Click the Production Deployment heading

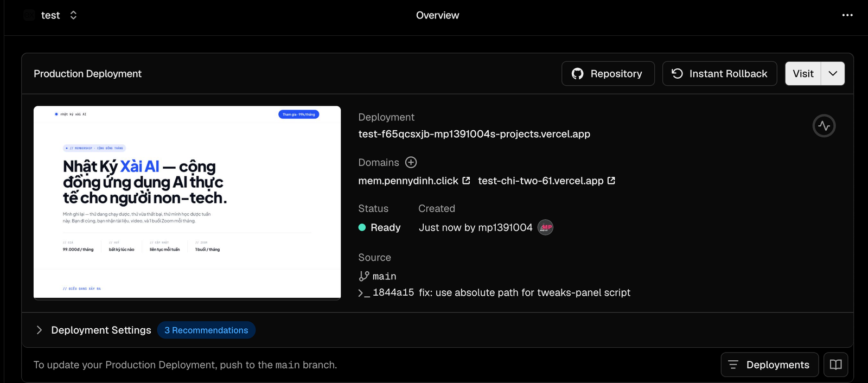pyautogui.click(x=87, y=74)
